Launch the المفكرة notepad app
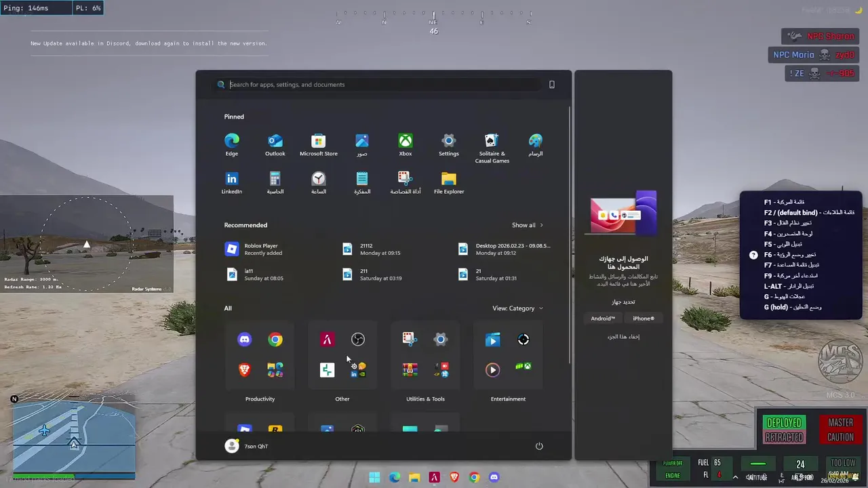Image resolution: width=868 pixels, height=488 pixels. 361,183
